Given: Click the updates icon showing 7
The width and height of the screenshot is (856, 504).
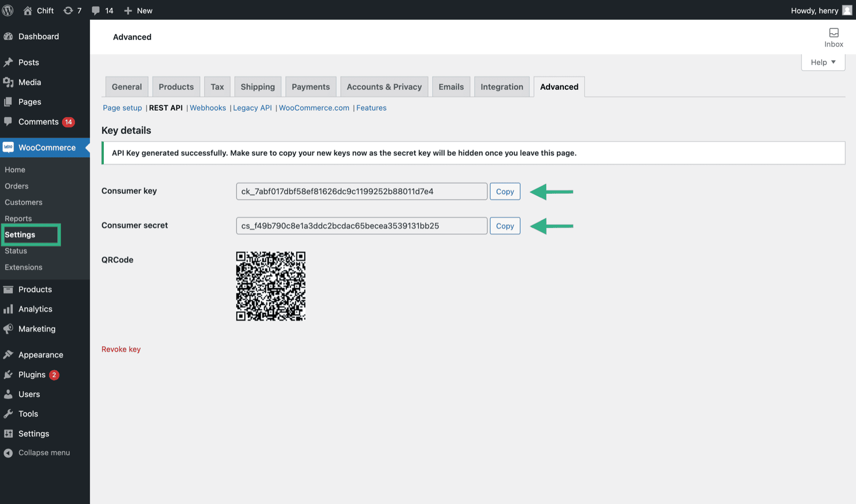Looking at the screenshot, I should [x=68, y=10].
